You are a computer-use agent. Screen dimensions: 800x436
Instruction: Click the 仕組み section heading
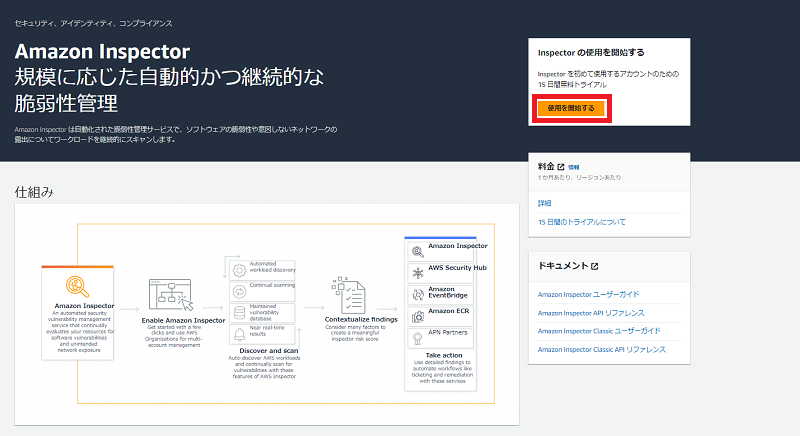(34, 192)
